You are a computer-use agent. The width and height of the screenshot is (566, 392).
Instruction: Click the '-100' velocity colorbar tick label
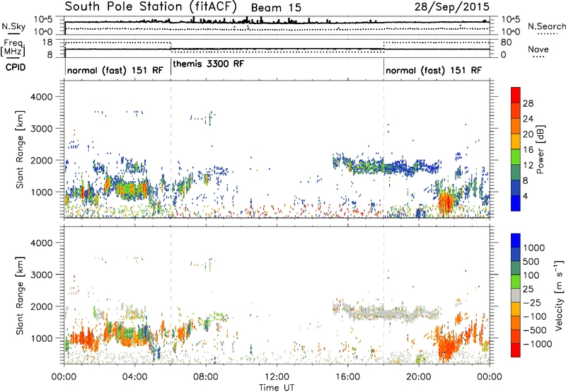tap(535, 316)
